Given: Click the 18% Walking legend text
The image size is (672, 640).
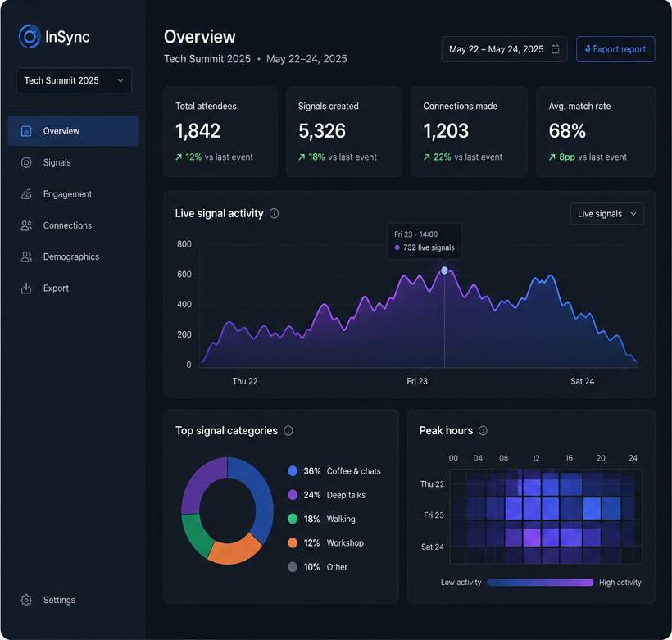Looking at the screenshot, I should [x=329, y=519].
